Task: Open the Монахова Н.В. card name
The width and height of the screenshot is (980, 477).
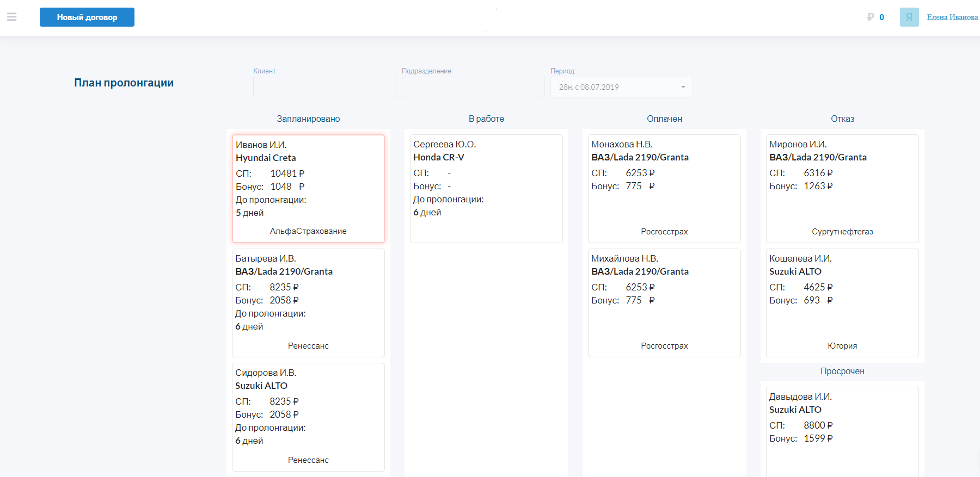Action: tap(622, 144)
